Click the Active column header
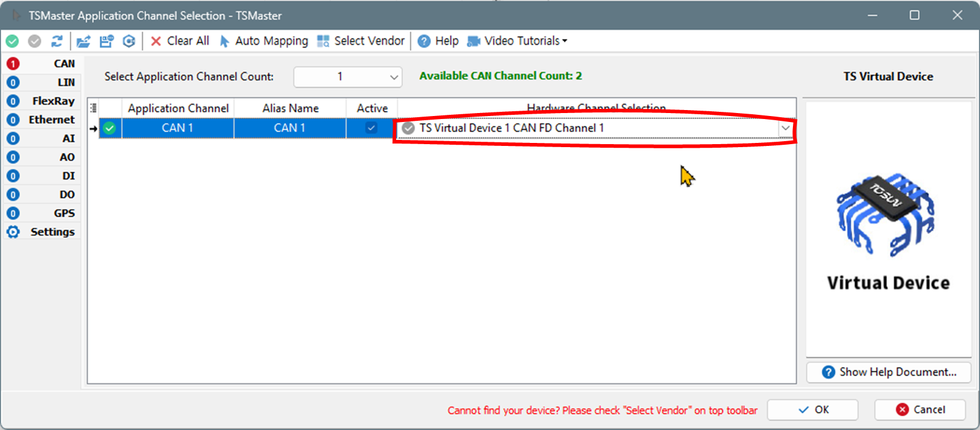This screenshot has height=430, width=980. click(372, 108)
